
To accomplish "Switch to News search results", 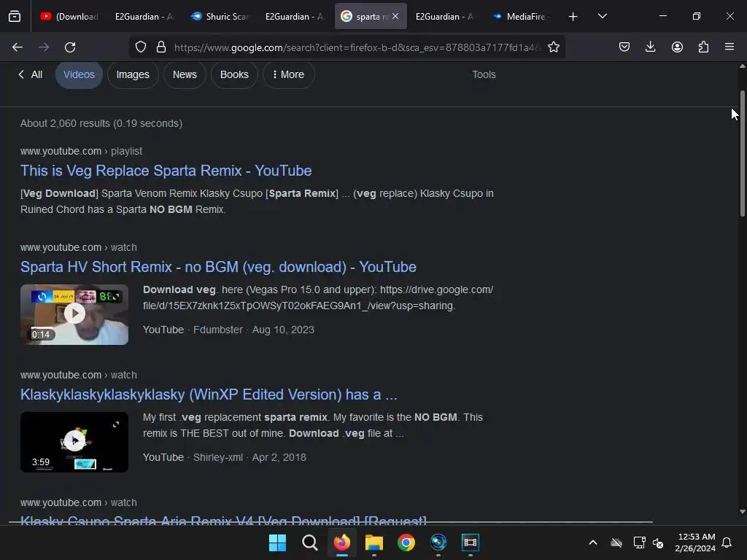I will tap(185, 75).
